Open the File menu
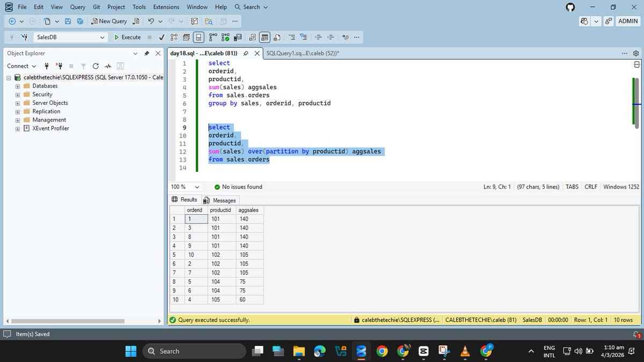This screenshot has height=362, width=644. 22,7
